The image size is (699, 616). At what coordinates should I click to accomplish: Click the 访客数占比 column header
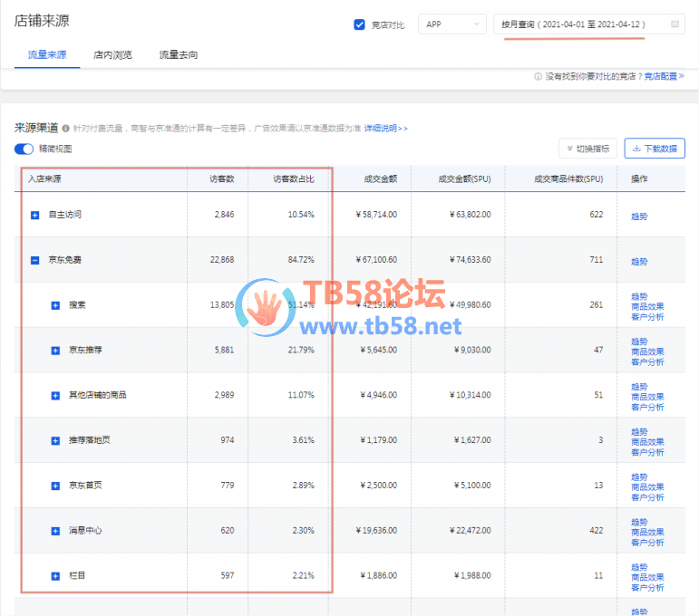pos(294,179)
